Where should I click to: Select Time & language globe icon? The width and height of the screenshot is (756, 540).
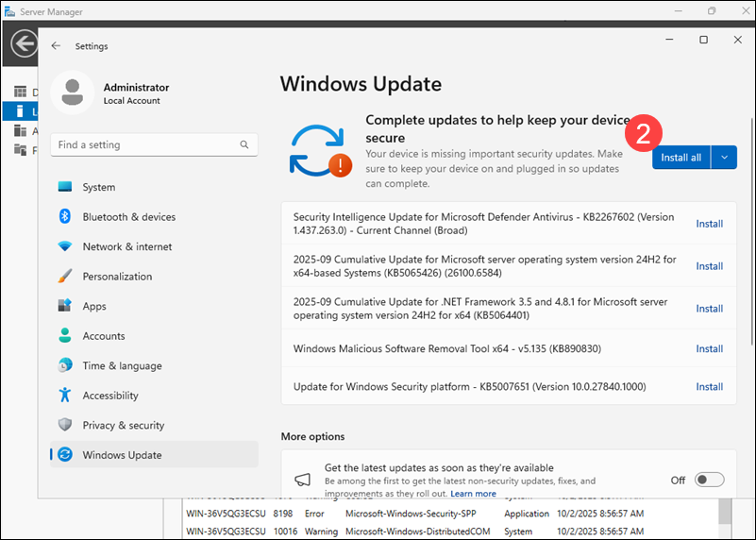tap(65, 365)
